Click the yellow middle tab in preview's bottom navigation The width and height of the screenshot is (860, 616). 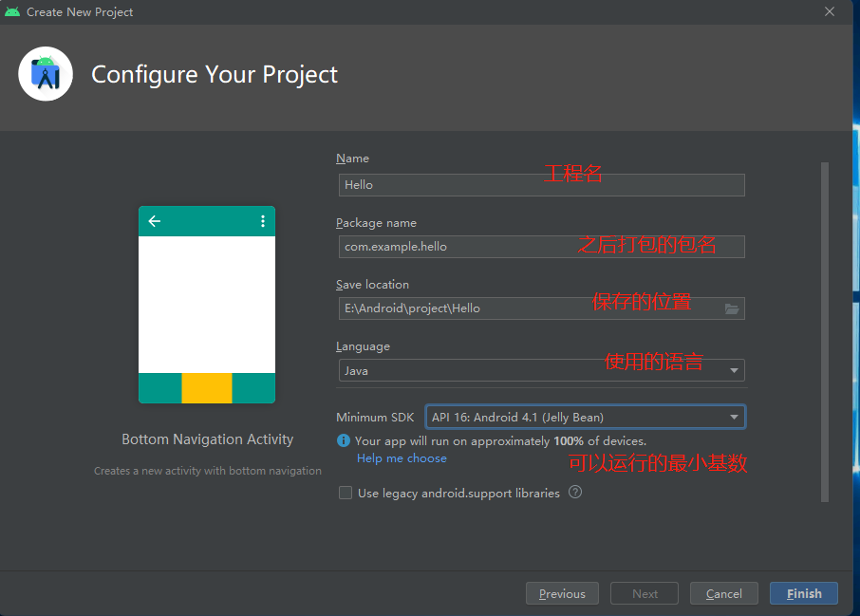coord(207,388)
